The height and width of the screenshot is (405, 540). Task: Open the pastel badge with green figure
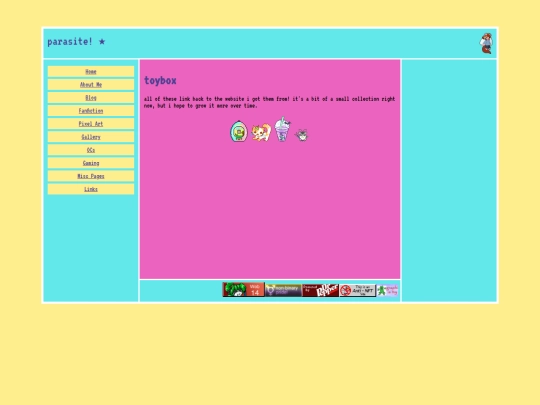point(387,290)
